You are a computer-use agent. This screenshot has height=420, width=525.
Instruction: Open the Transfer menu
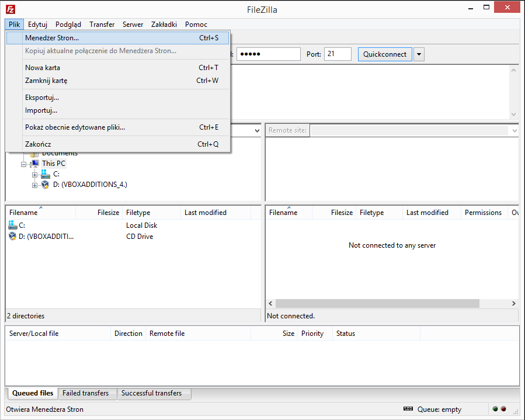102,25
